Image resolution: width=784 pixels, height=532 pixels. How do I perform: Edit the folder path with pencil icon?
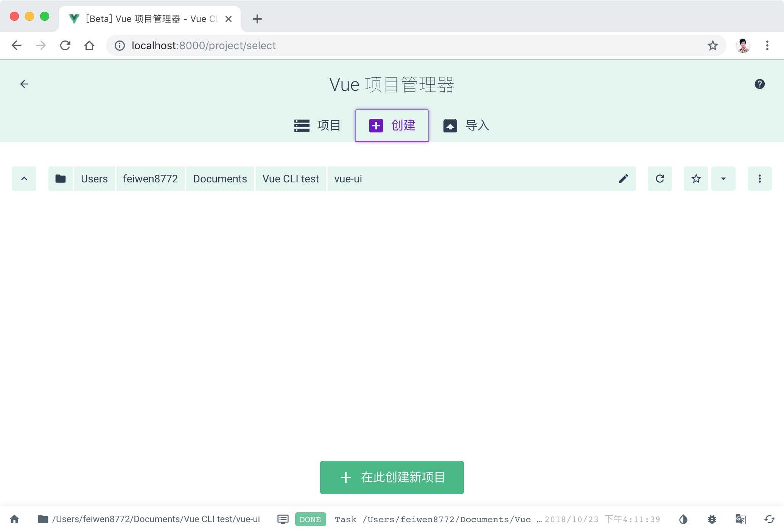click(624, 179)
